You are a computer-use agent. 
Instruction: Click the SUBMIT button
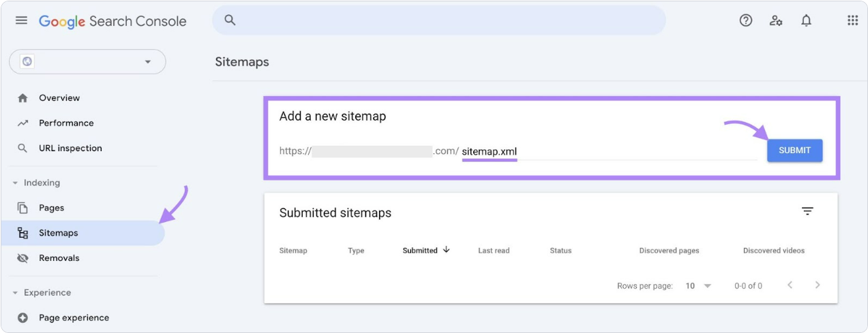(x=794, y=150)
